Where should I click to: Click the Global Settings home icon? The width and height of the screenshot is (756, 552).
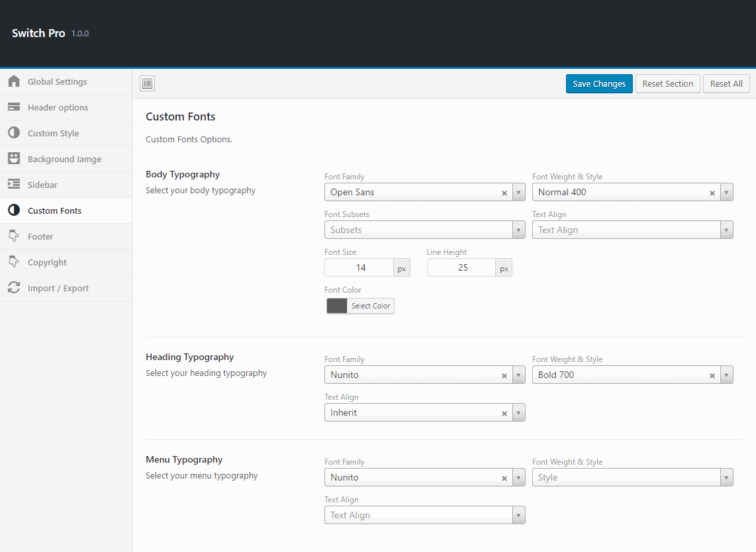(14, 81)
